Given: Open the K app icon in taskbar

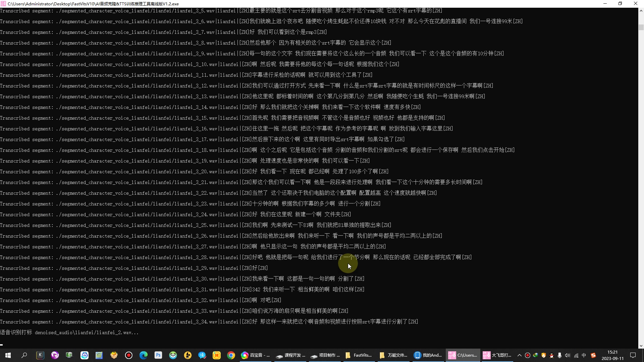Looking at the screenshot, I should click(x=40, y=355).
